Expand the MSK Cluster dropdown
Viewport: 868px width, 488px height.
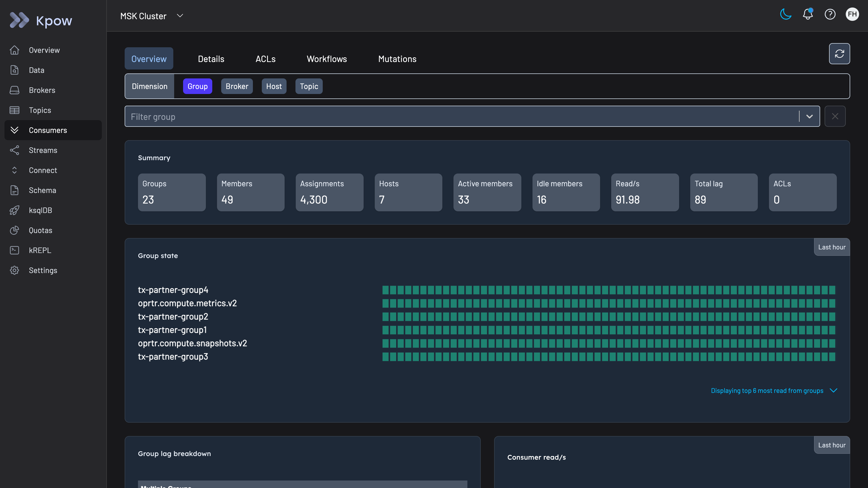click(180, 16)
